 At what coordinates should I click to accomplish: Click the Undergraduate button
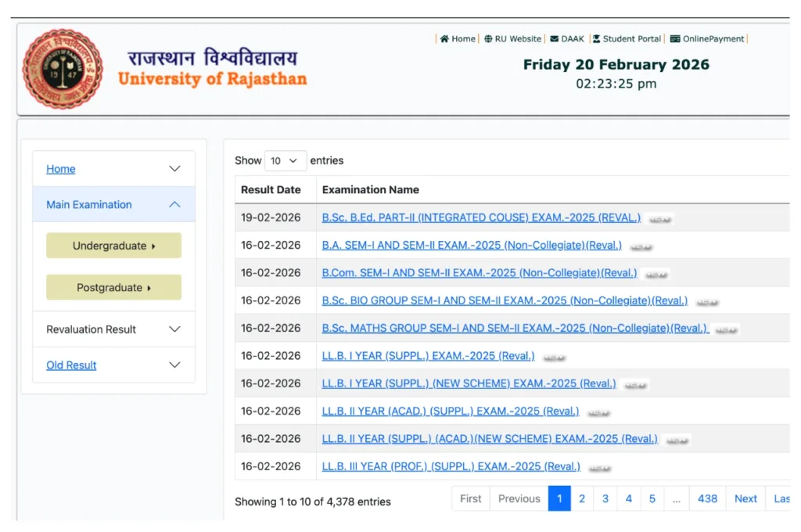pyautogui.click(x=113, y=245)
